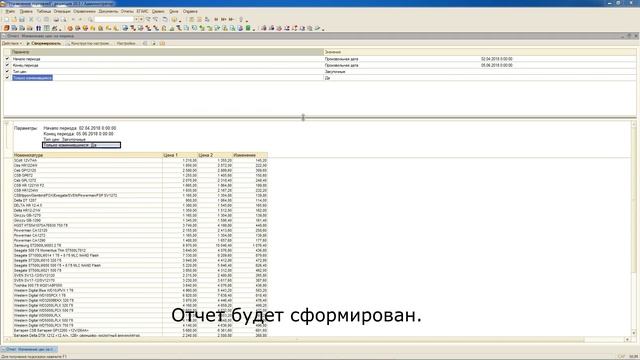Click the Изменение report column header
The height and width of the screenshot is (360, 640).
[250, 155]
